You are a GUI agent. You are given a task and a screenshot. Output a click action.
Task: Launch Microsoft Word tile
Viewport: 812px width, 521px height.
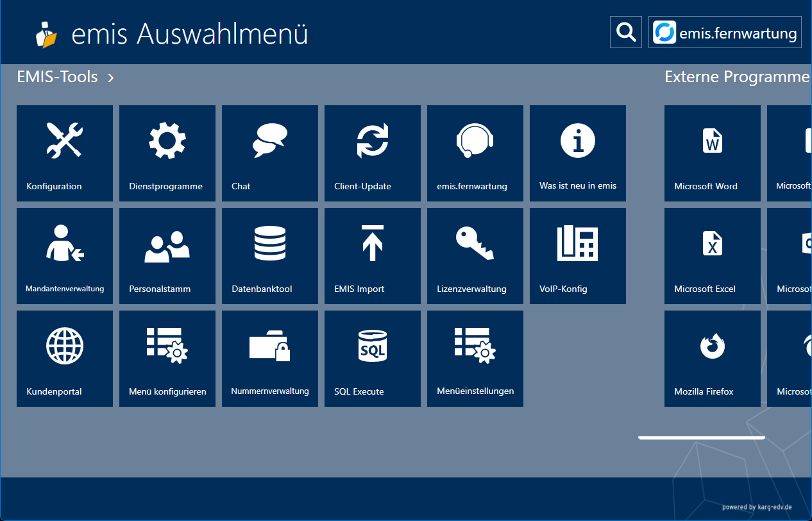coord(713,153)
